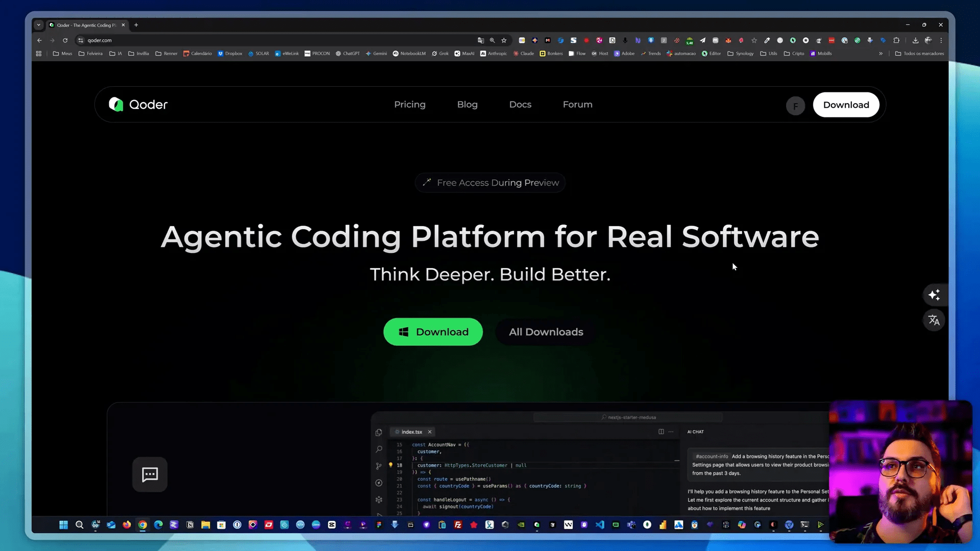This screenshot has width=980, height=551.
Task: Open the Dropbox bookmark
Action: (x=230, y=54)
